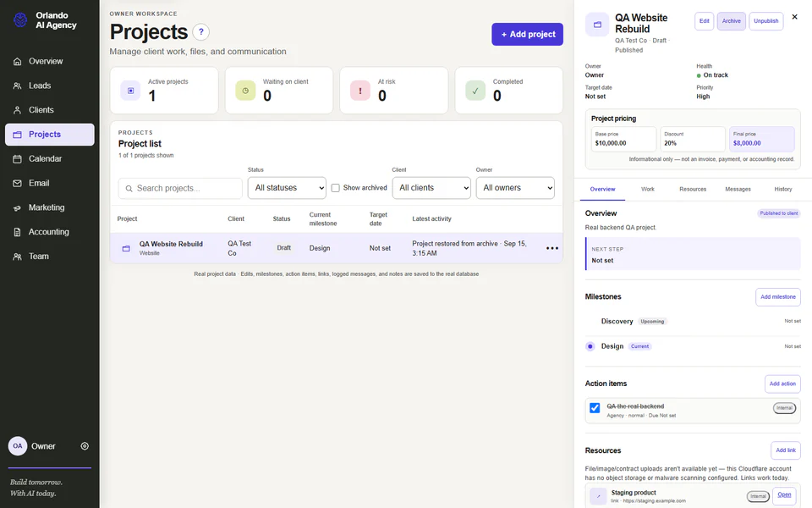Click the Email envelope icon

click(x=17, y=183)
